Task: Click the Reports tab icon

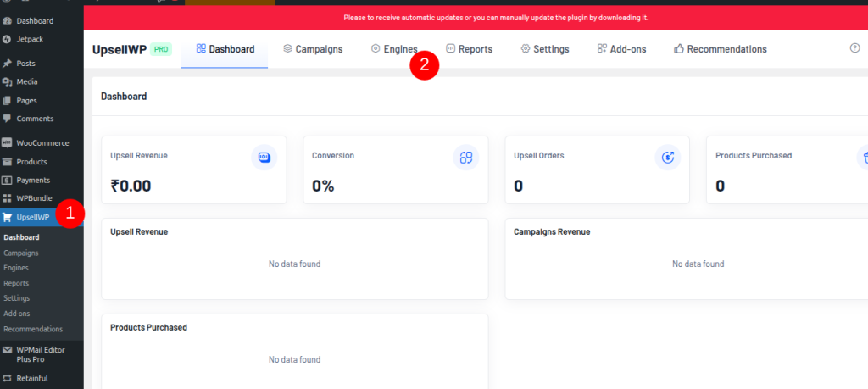Action: click(451, 48)
